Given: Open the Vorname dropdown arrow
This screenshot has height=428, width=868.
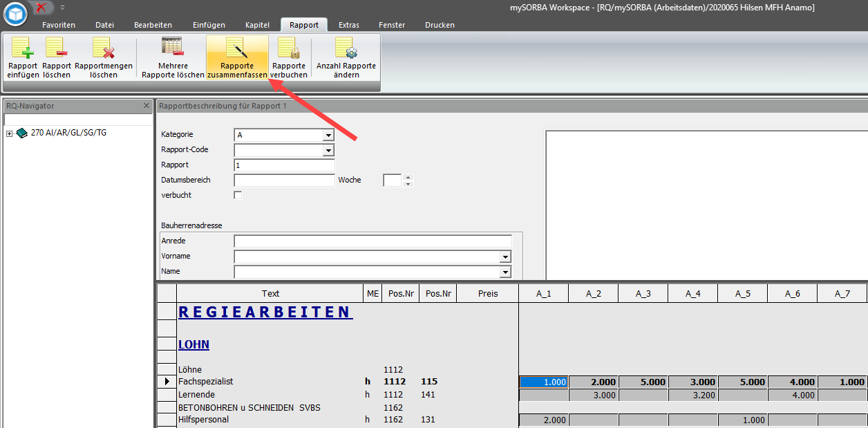Looking at the screenshot, I should 506,257.
